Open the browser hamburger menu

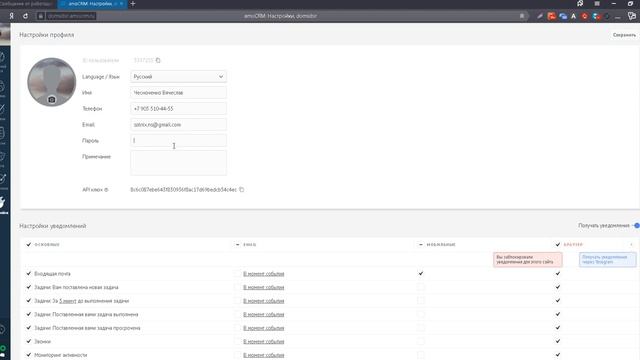pos(597,4)
